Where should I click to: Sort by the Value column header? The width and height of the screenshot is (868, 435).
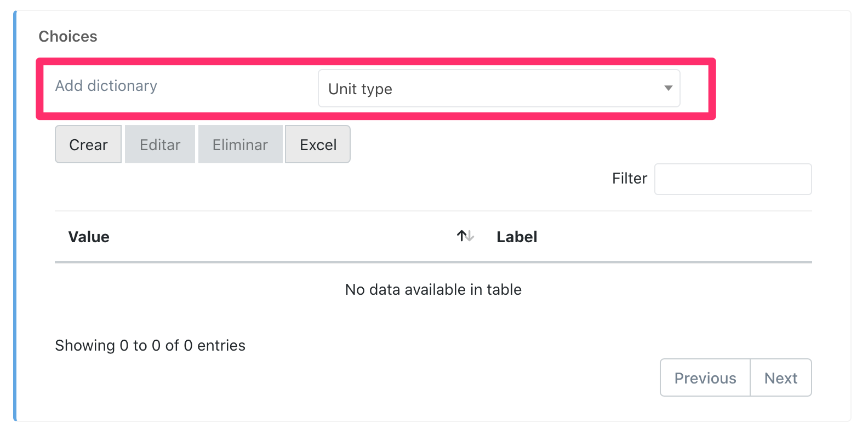click(89, 237)
